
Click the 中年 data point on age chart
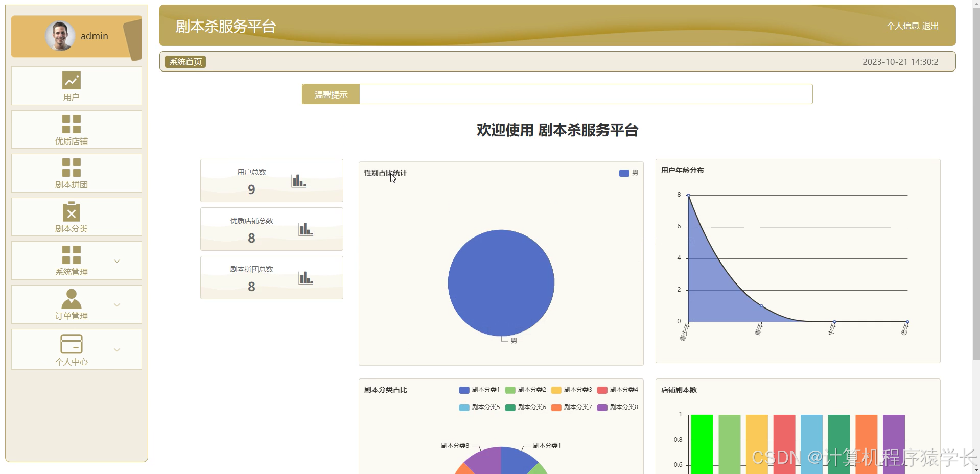834,322
